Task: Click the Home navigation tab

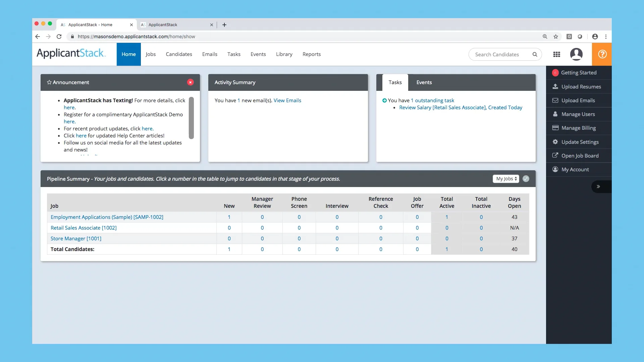Action: click(129, 54)
